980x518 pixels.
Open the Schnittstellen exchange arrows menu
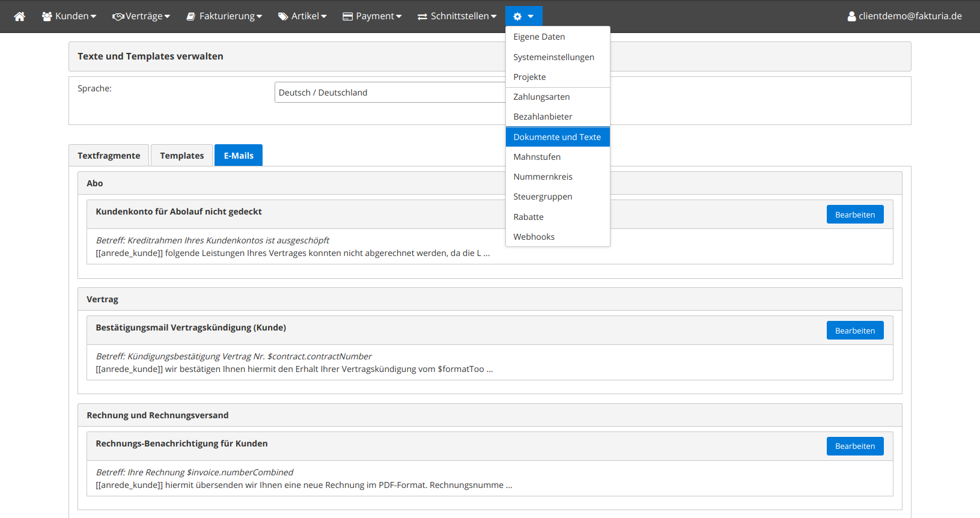pyautogui.click(x=457, y=16)
